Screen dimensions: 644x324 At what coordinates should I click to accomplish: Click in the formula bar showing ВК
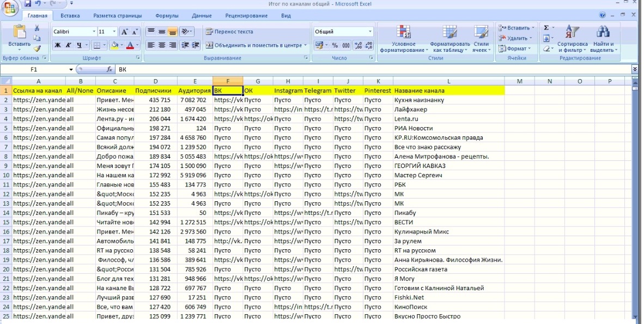click(x=374, y=69)
